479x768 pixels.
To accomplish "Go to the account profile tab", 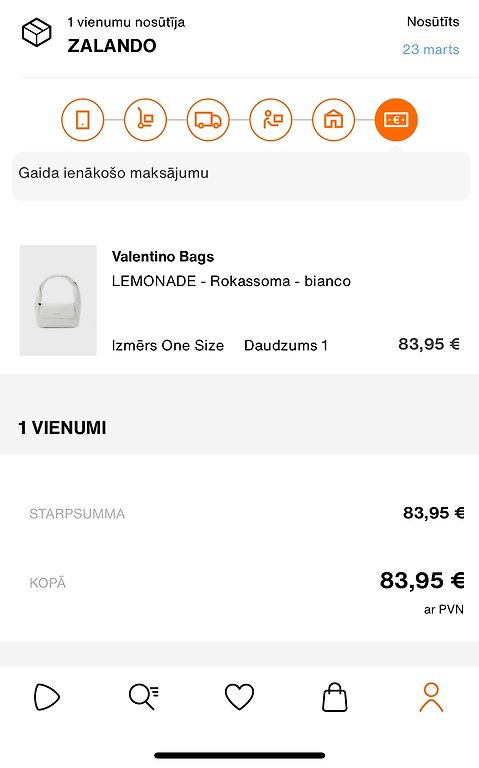I will point(431,697).
